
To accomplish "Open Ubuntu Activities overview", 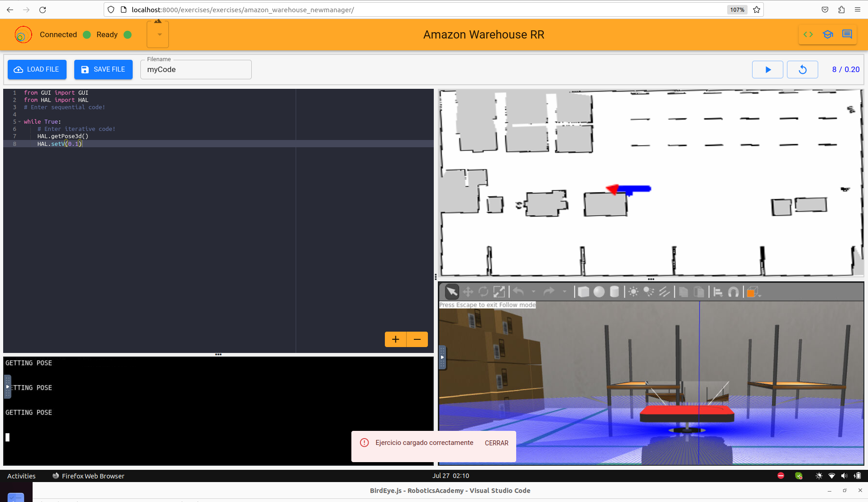I will coord(21,476).
